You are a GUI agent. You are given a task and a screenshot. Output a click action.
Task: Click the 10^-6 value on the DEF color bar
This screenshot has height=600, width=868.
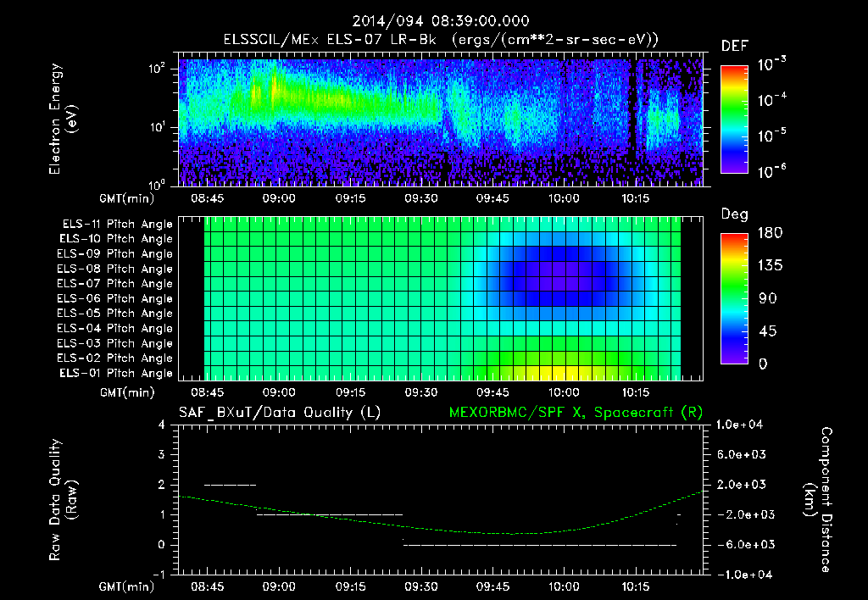(771, 171)
